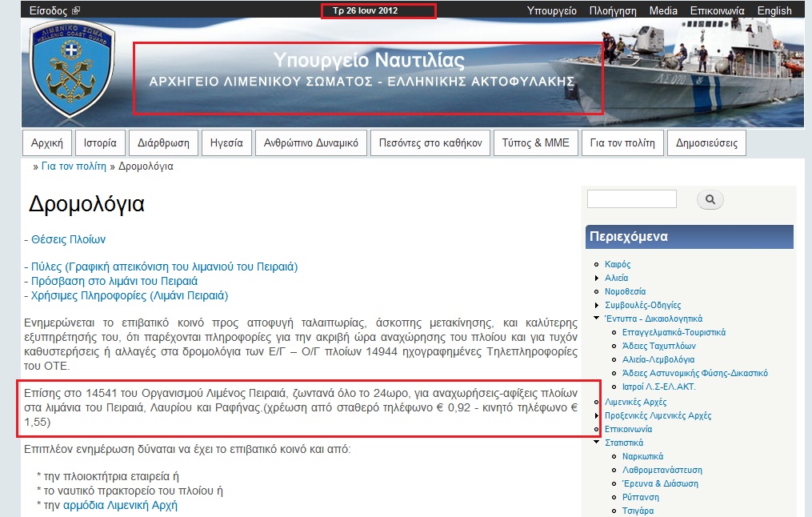
Task: Open the Θέσεις Πλοίων link
Action: [68, 239]
